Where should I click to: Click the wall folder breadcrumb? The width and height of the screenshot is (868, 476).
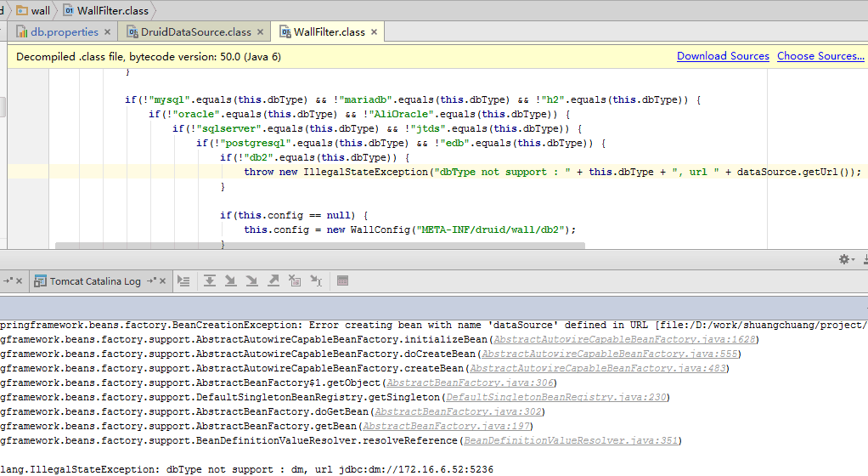click(34, 10)
